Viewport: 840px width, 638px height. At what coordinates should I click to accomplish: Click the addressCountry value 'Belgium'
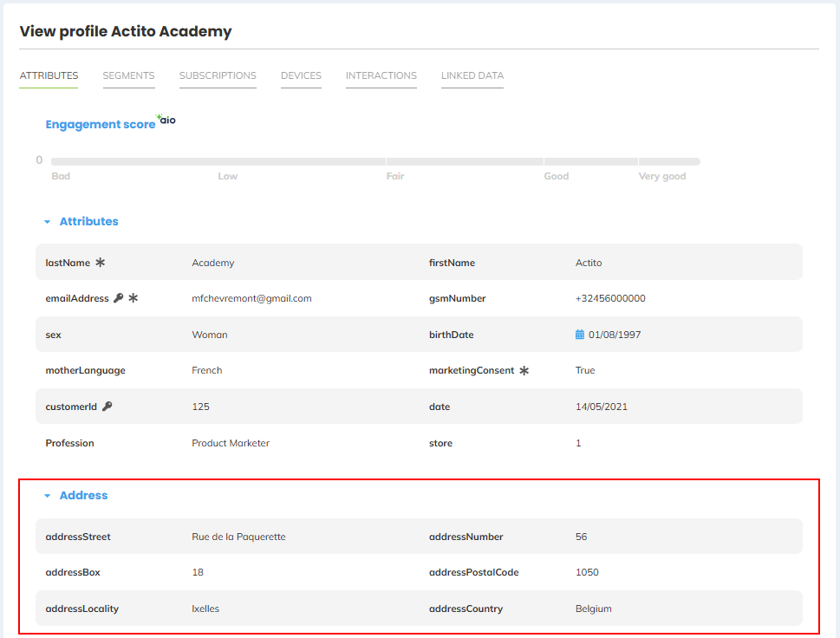pyautogui.click(x=594, y=609)
